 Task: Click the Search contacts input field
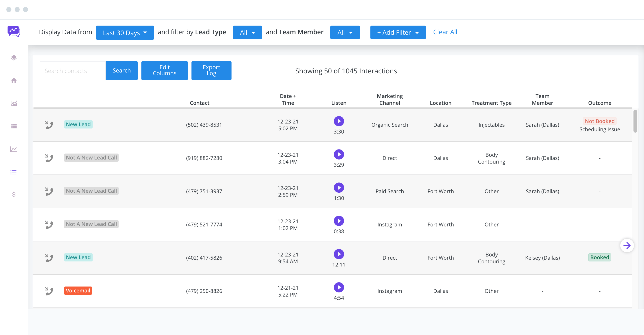pos(73,71)
